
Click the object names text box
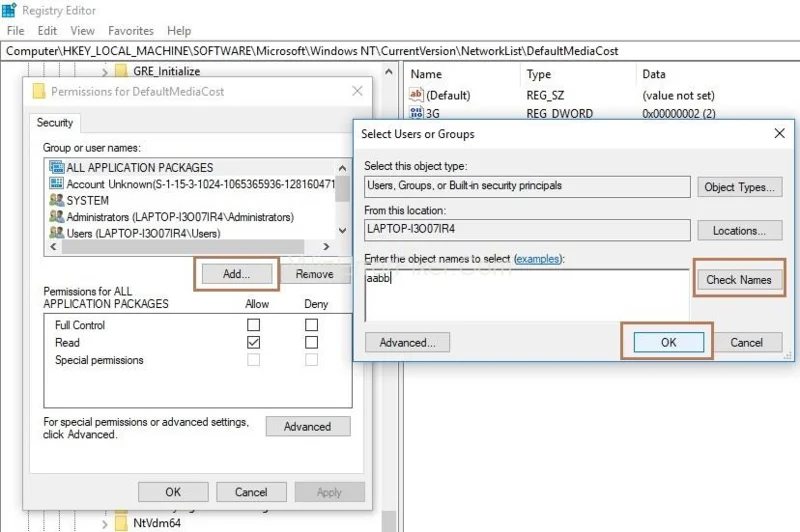pyautogui.click(x=527, y=295)
